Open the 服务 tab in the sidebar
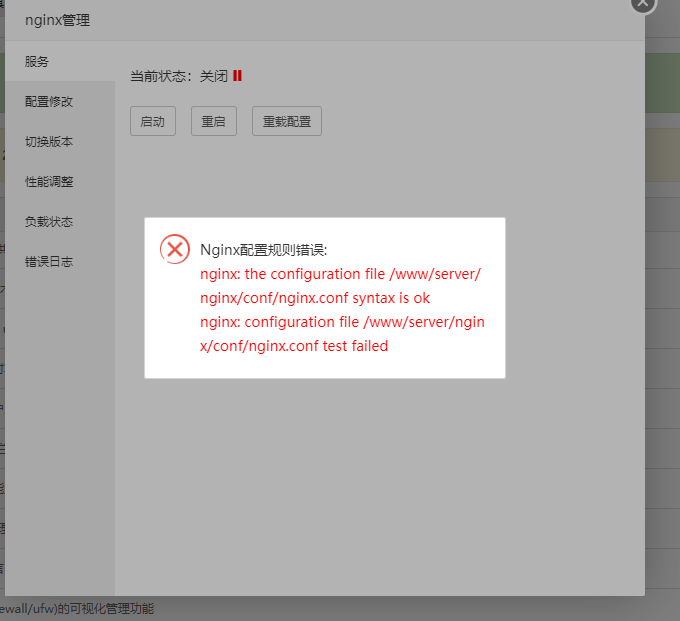The height and width of the screenshot is (621, 680). 60,61
